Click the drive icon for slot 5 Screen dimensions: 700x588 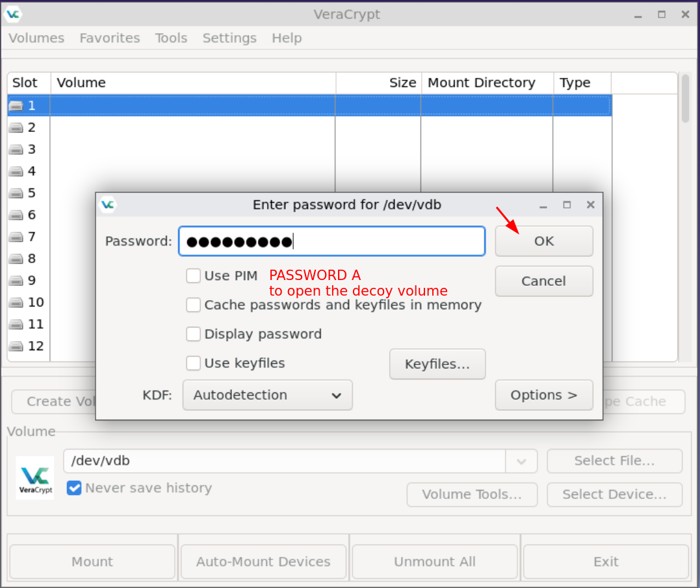click(16, 193)
